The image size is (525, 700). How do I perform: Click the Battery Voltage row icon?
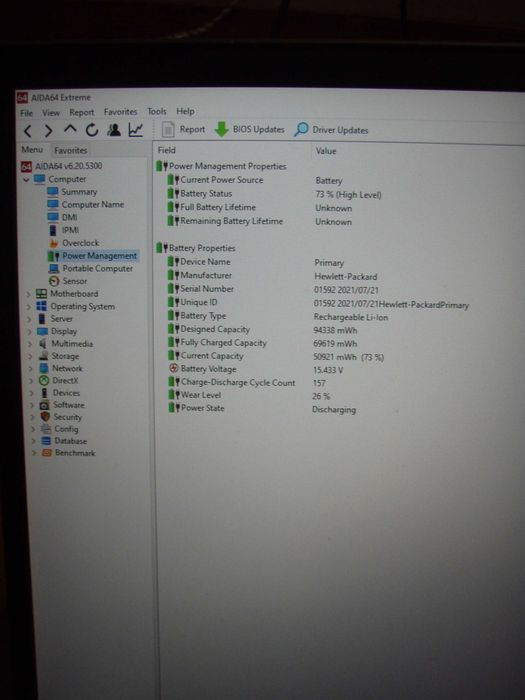coord(174,368)
